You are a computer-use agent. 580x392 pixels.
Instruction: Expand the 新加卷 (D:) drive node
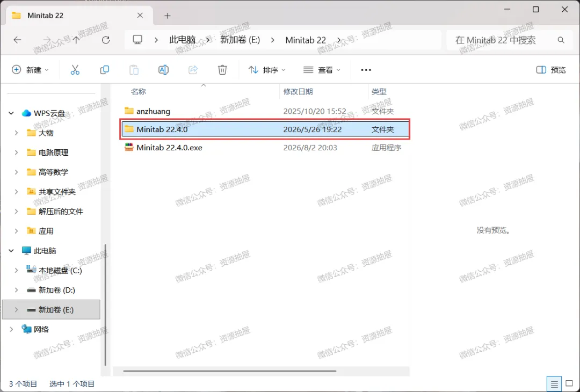pos(16,290)
